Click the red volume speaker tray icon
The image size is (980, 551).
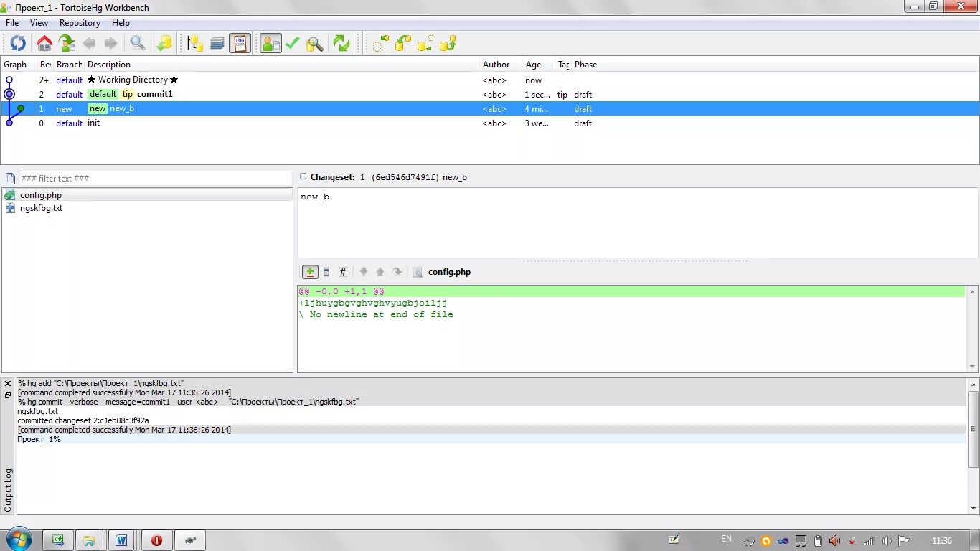(834, 541)
